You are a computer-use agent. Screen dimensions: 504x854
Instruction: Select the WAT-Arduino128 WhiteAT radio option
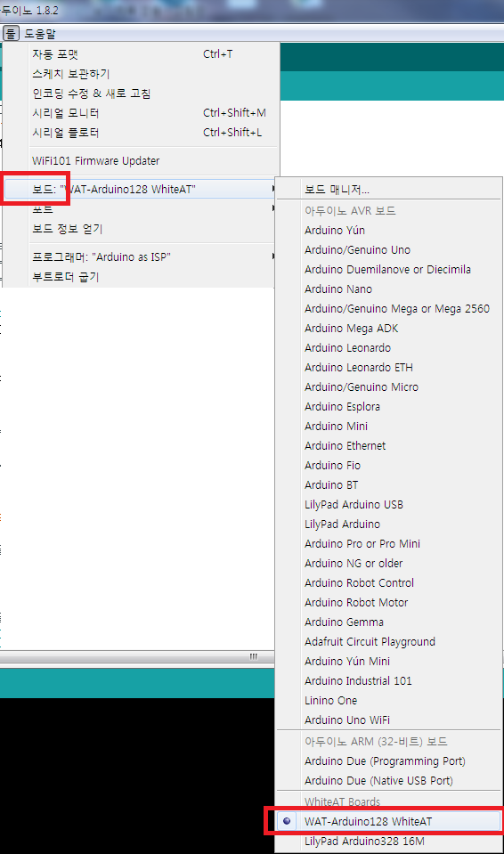point(388,821)
